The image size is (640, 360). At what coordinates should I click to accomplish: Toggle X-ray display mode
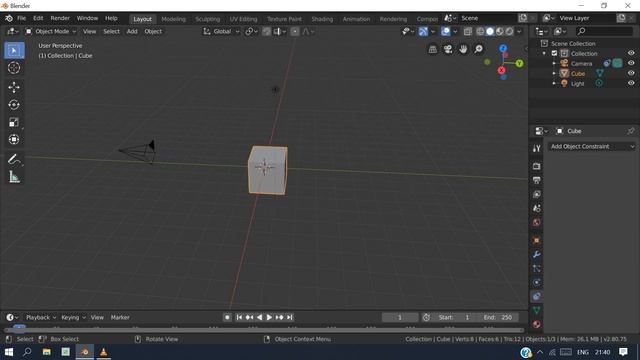(x=468, y=31)
